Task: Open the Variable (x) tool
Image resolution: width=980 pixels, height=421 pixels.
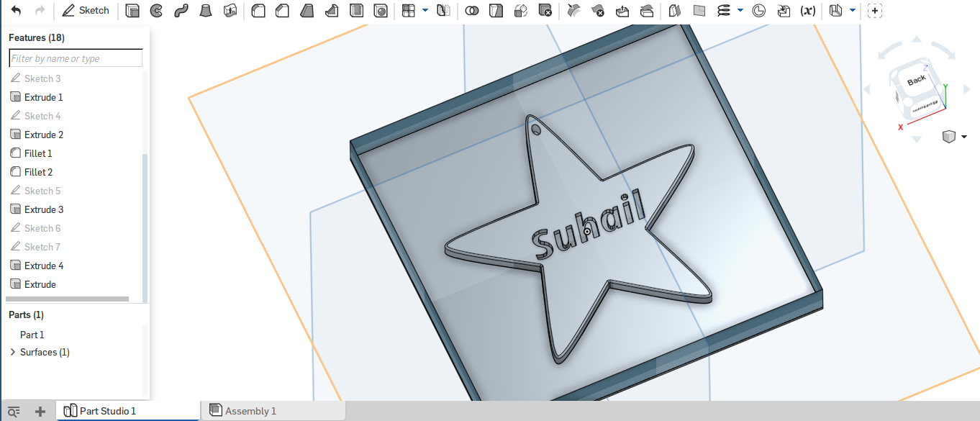Action: (808, 11)
